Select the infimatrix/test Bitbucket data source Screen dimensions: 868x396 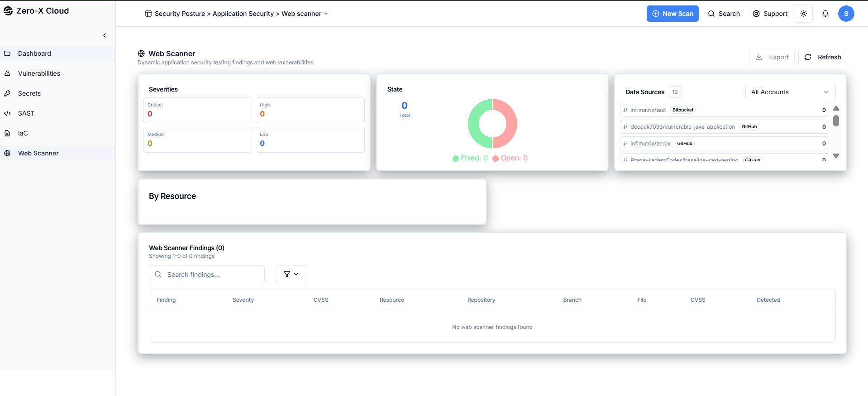pos(724,110)
